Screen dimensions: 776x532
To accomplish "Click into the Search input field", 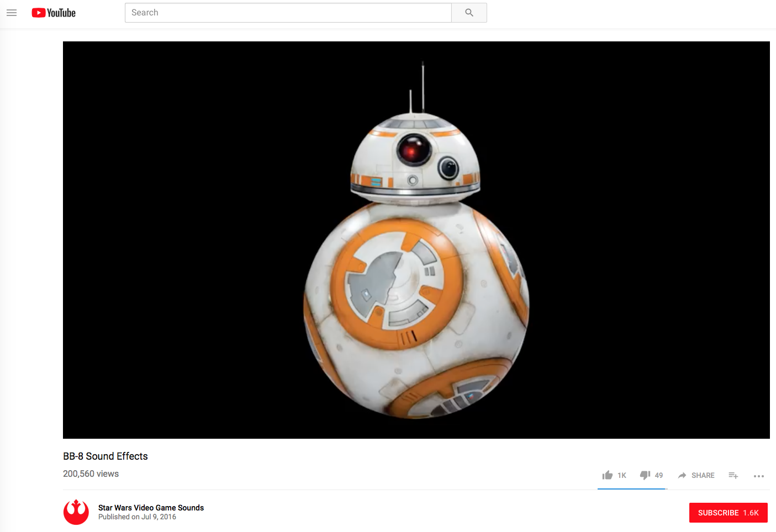I will [x=288, y=13].
